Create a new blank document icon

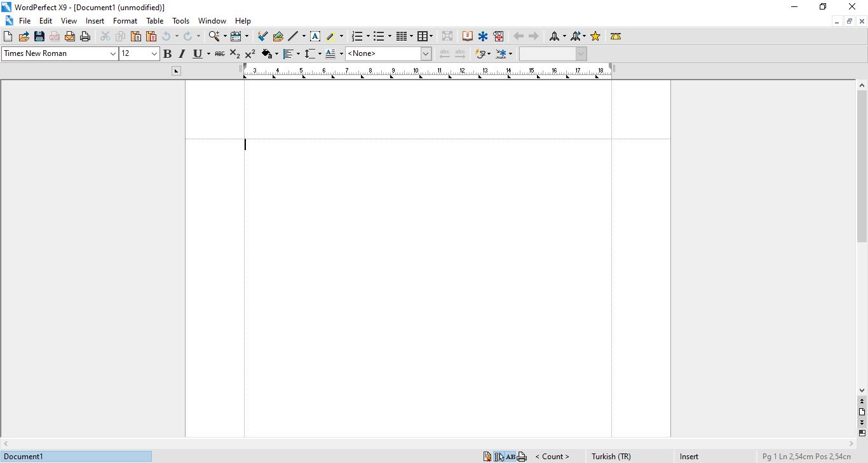(8, 36)
